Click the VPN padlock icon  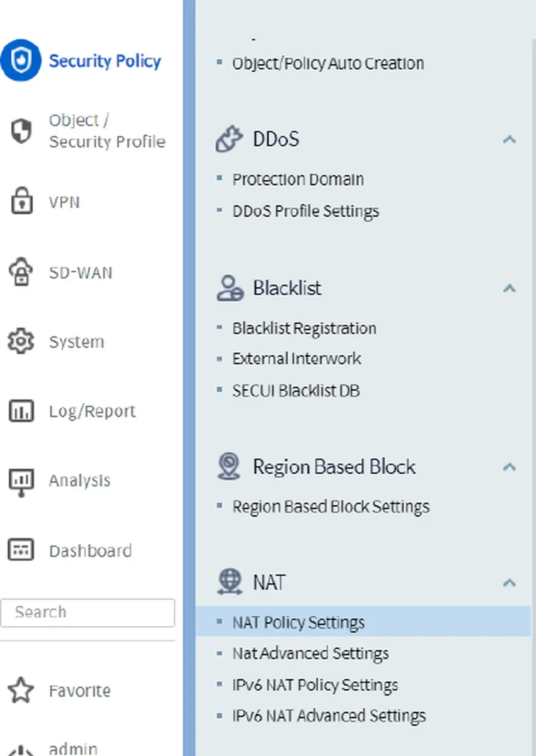21,202
